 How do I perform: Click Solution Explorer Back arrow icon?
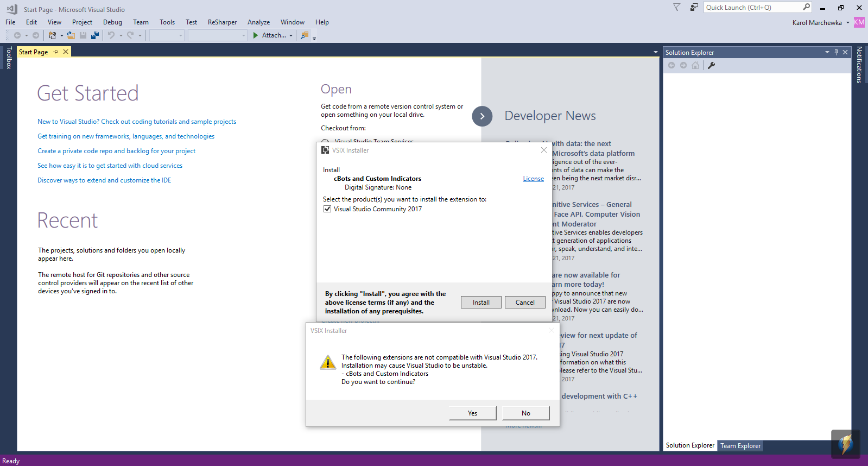click(671, 65)
